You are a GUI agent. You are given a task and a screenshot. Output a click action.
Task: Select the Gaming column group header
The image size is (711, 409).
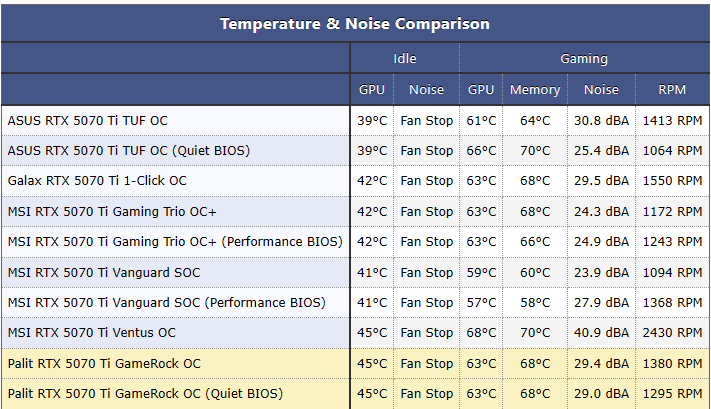pos(584,58)
